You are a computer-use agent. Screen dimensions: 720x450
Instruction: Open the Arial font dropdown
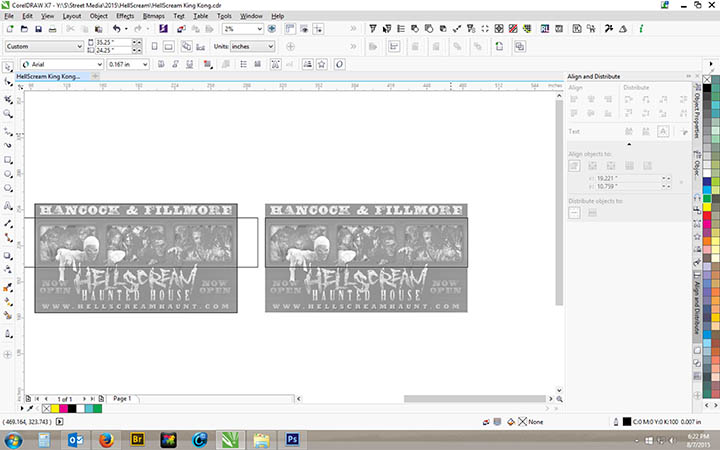point(62,64)
